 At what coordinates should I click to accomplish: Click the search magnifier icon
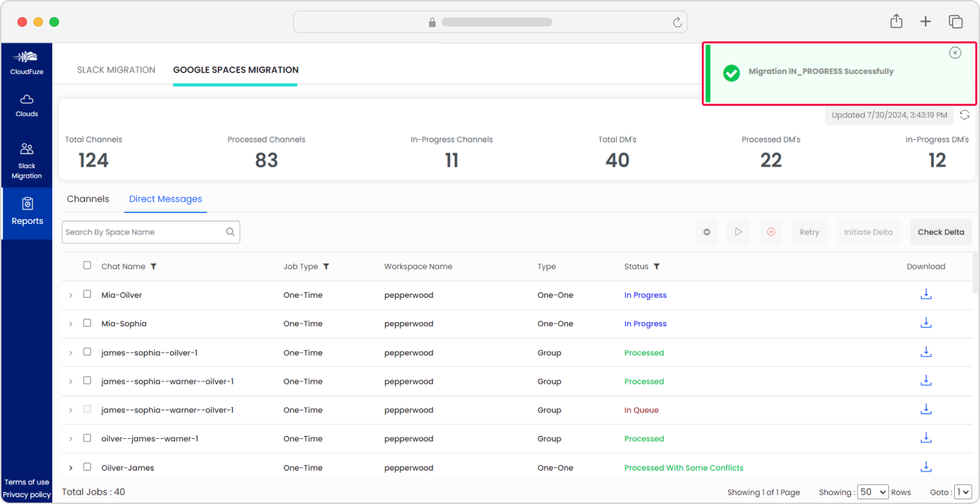click(x=231, y=232)
